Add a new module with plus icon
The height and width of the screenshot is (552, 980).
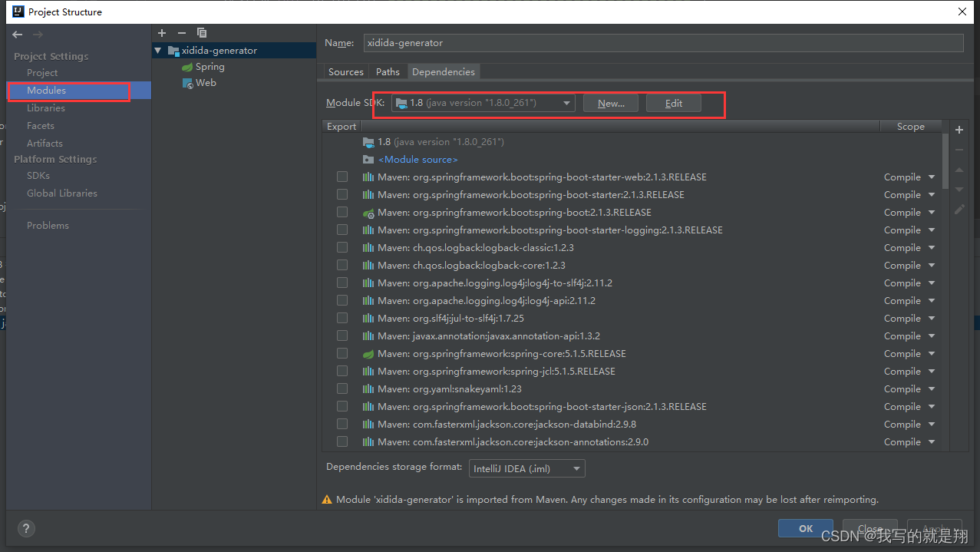(162, 33)
